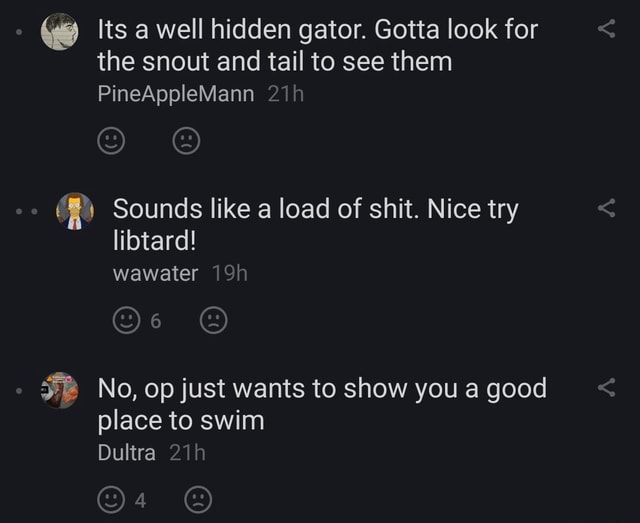Downvote PineAppleMann's comment with frown face
640x523 pixels.
[187, 142]
